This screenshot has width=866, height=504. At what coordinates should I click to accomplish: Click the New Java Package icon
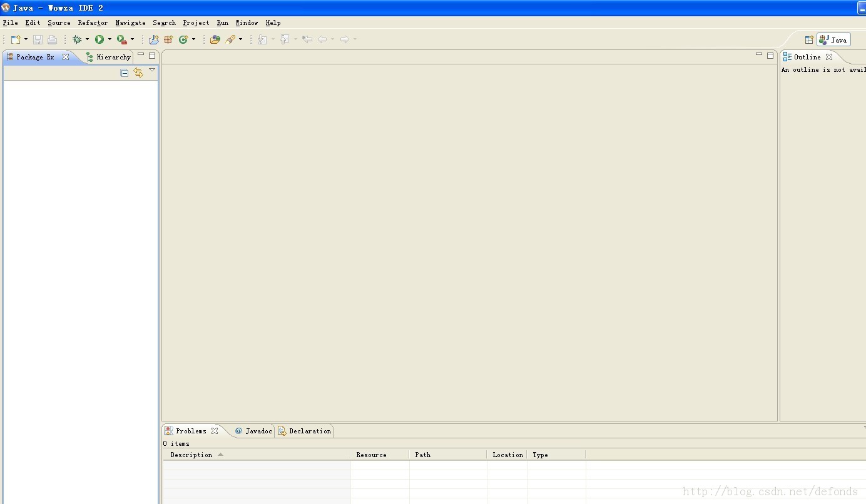(168, 39)
